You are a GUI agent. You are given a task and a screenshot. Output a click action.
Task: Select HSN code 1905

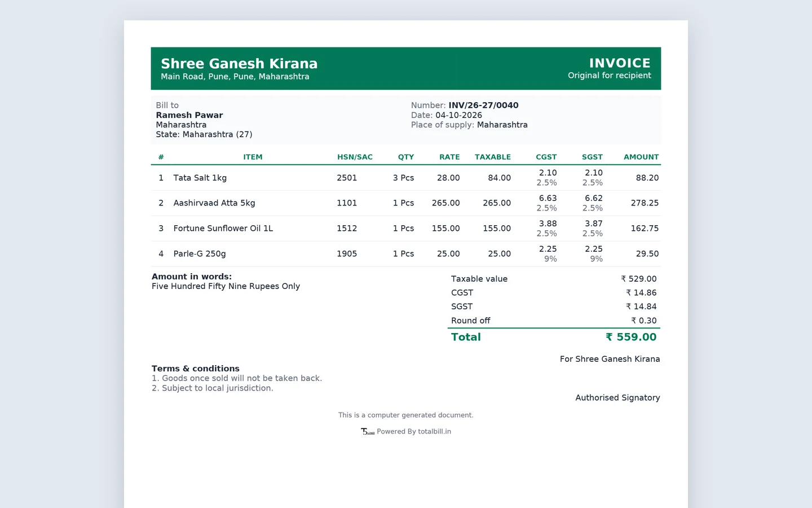[347, 254]
